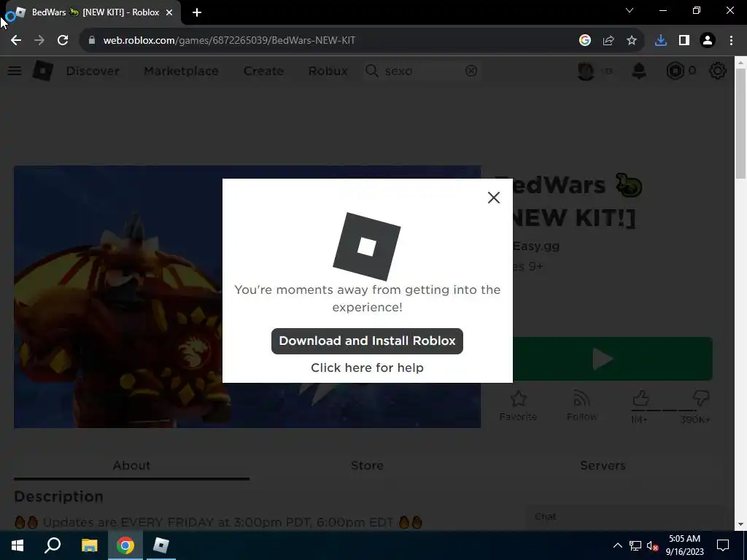The width and height of the screenshot is (747, 560).
Task: Go to Roblox home via logo
Action: click(43, 71)
